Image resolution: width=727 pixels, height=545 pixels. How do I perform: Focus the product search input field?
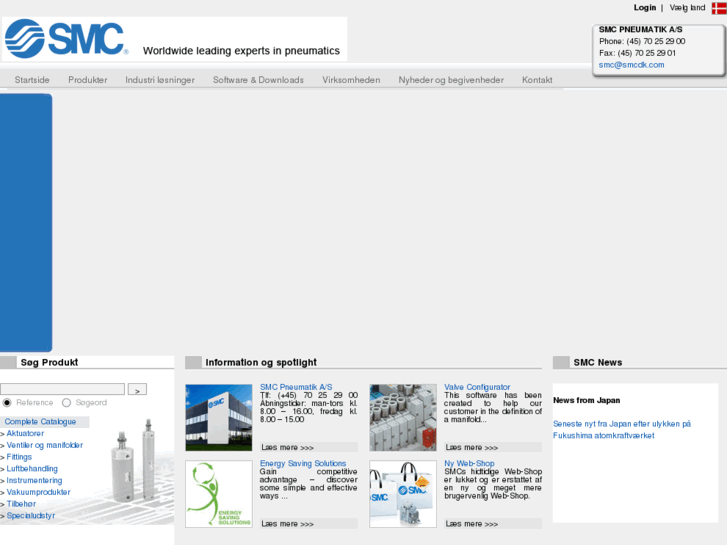63,389
